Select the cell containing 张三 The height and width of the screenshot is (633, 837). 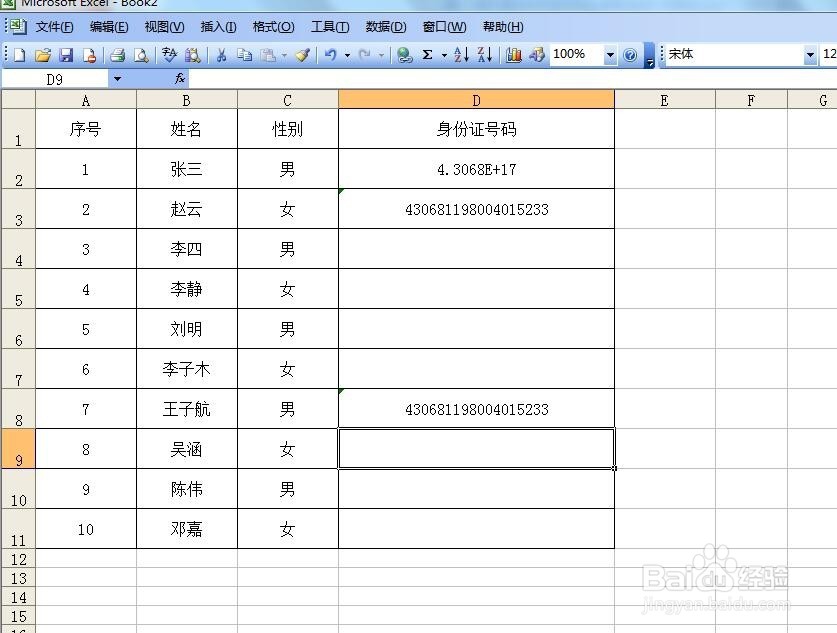[186, 169]
